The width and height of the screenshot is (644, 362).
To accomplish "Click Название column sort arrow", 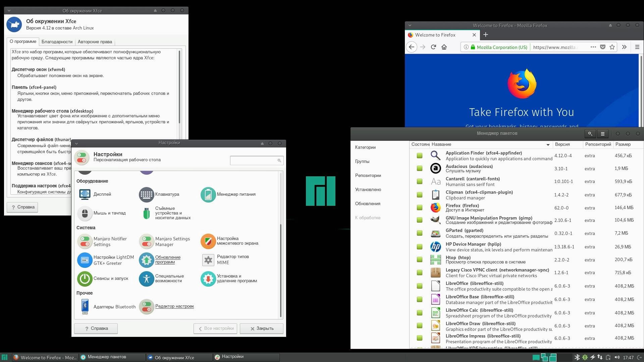I will coord(548,145).
